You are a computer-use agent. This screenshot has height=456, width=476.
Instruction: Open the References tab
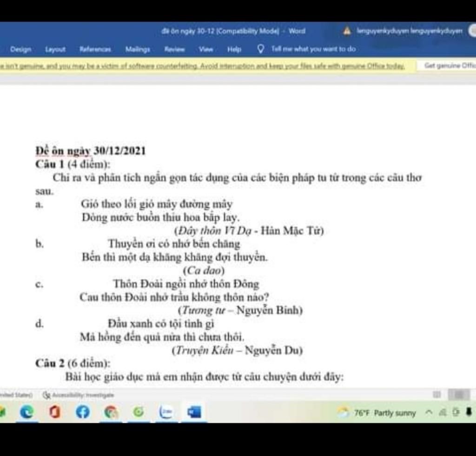coord(95,49)
